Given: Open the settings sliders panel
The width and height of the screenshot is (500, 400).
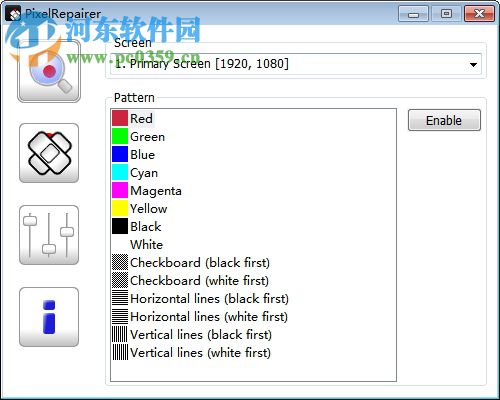Looking at the screenshot, I should 49,235.
